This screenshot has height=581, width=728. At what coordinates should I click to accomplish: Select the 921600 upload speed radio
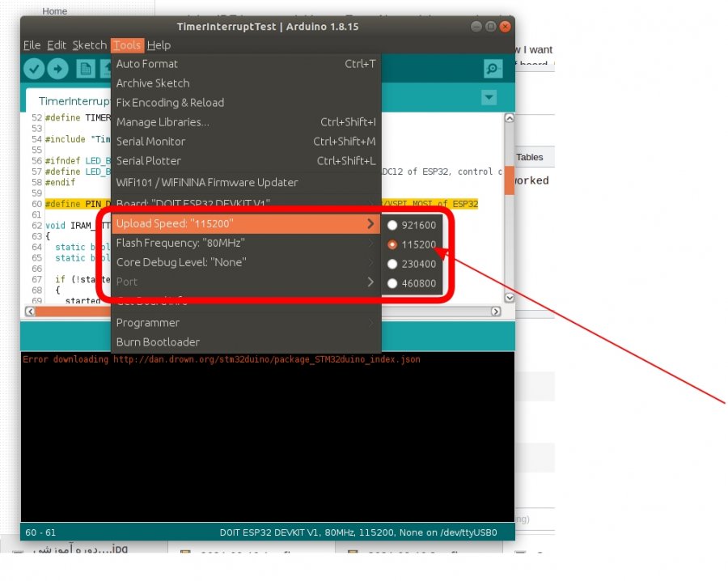coord(392,225)
